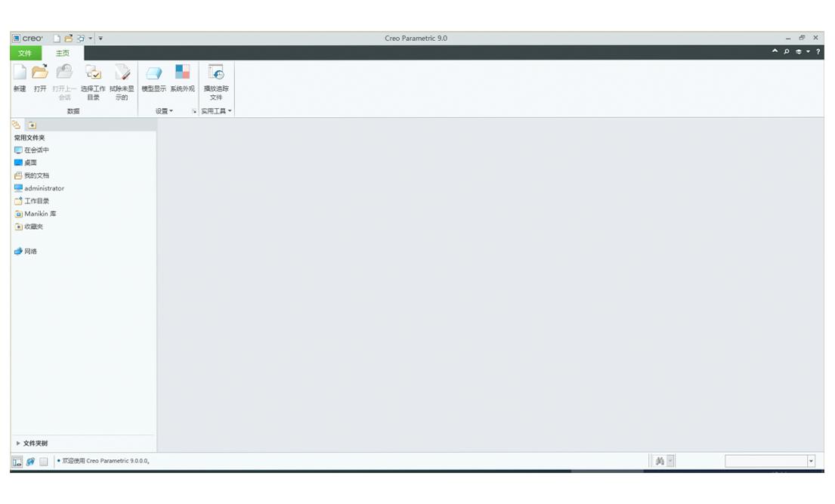Click the find binoculars icon in status bar
835x504 pixels.
659,461
